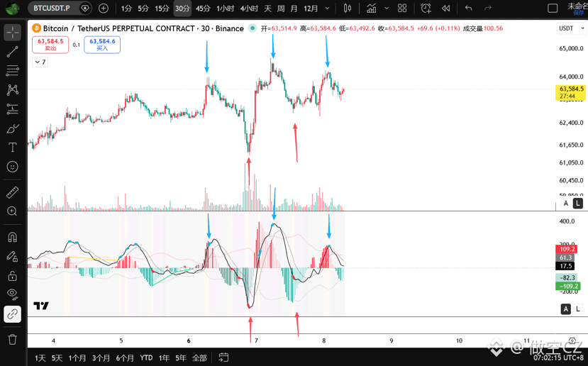The image size is (588, 366).
Task: Expand the indicators favorites chevron
Action: (x=387, y=9)
